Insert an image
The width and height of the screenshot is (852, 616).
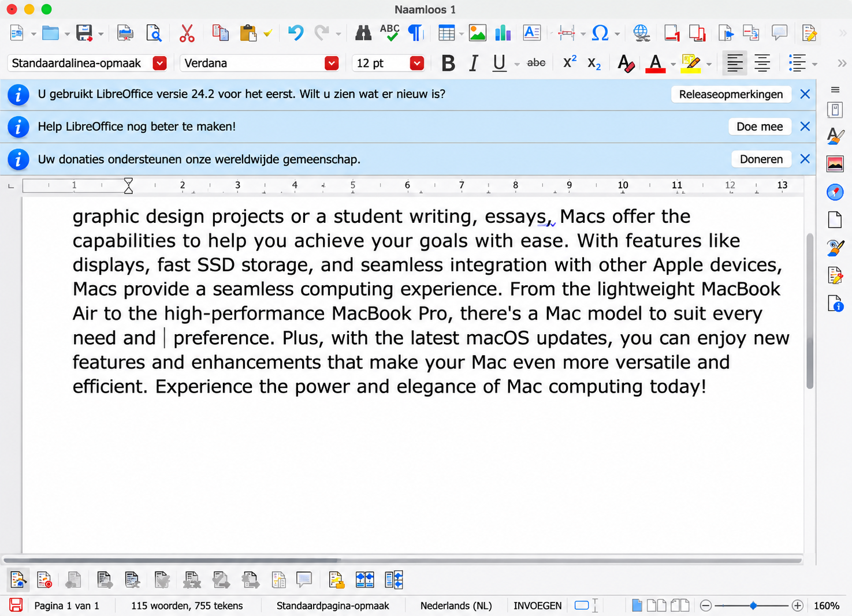(477, 33)
